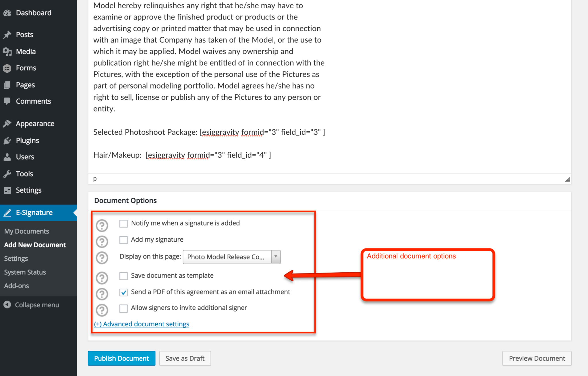
Task: Disable Send a PDF as email attachment
Action: point(123,292)
